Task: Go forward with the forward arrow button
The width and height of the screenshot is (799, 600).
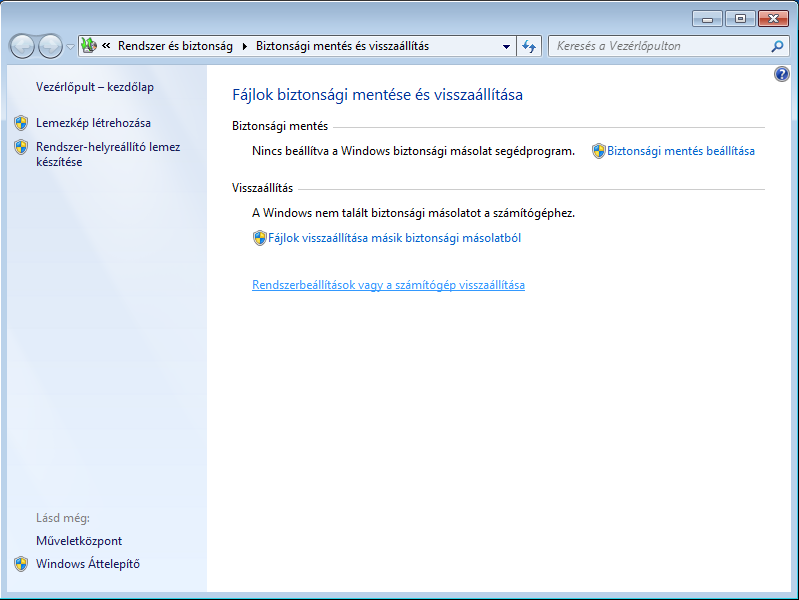Action: click(50, 46)
